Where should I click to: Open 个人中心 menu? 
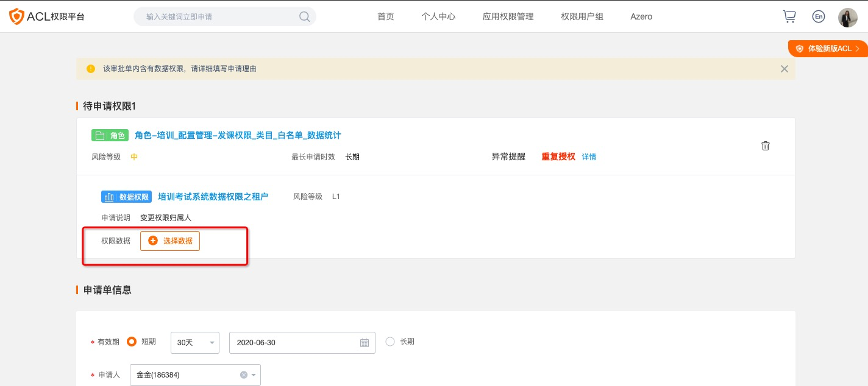pyautogui.click(x=438, y=16)
